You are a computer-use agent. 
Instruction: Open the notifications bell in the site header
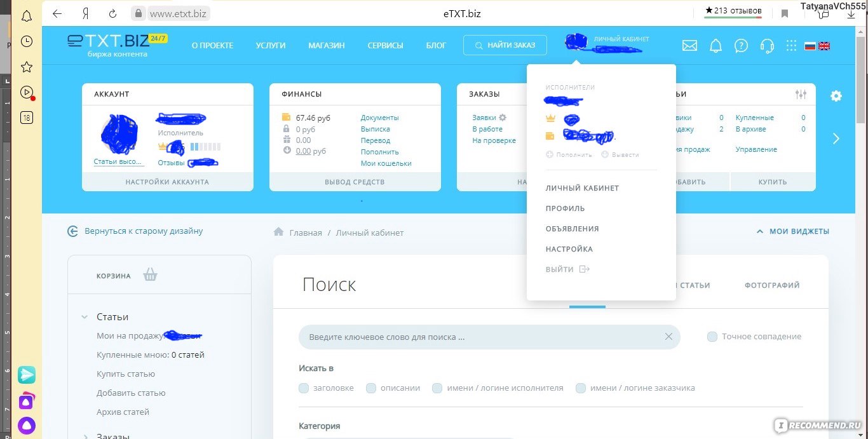coord(716,46)
